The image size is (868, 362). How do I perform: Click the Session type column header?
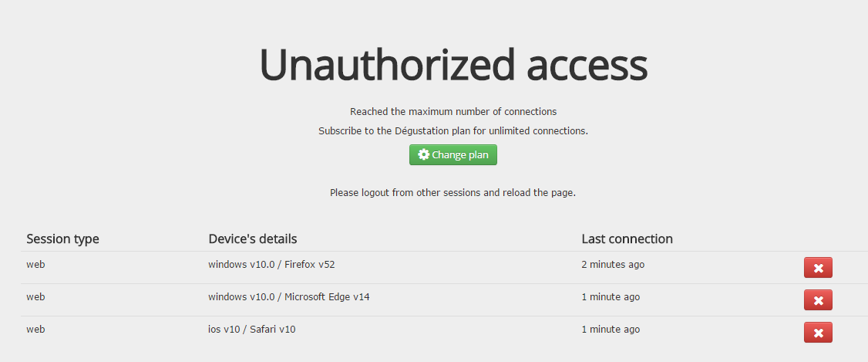point(62,239)
